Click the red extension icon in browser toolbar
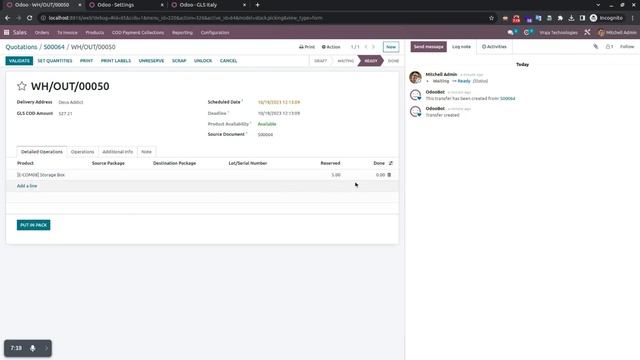640x360 pixels. tap(516, 18)
